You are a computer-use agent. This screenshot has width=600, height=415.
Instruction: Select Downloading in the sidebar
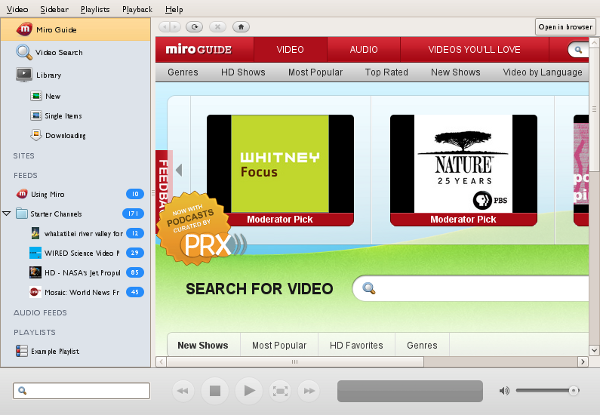65,135
